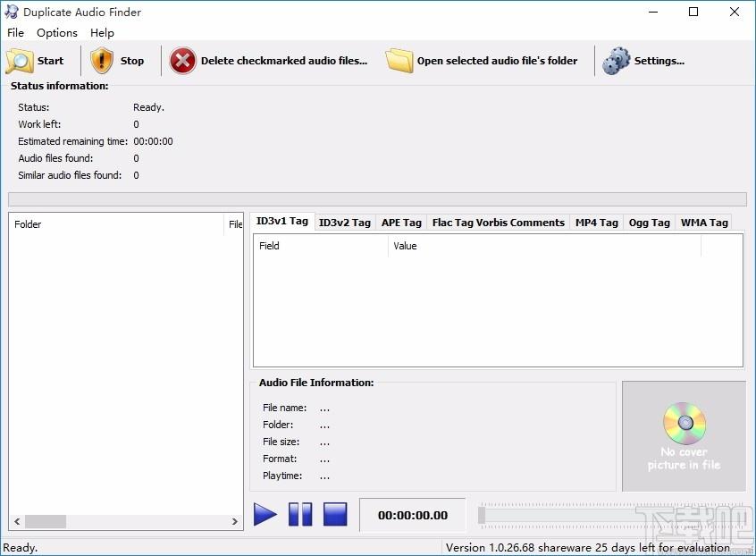Click the Format label

tap(280, 459)
